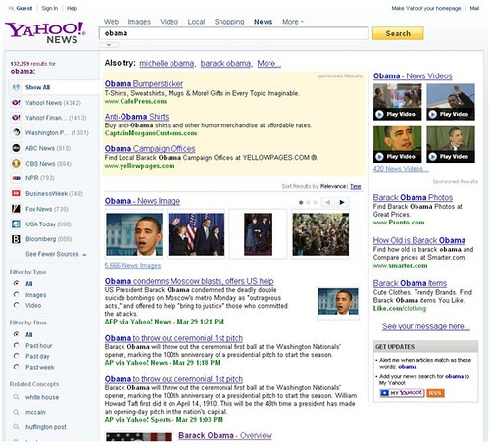The width and height of the screenshot is (490, 448).
Task: Click the search icon beside white house
Action: point(16,397)
